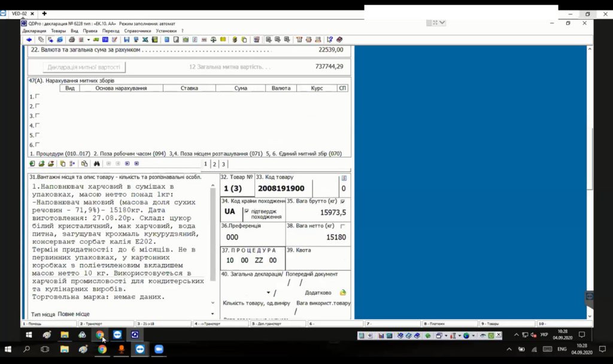The width and height of the screenshot is (613, 364).
Task: Toggle checkbox for charge row 6
Action: coord(38,144)
